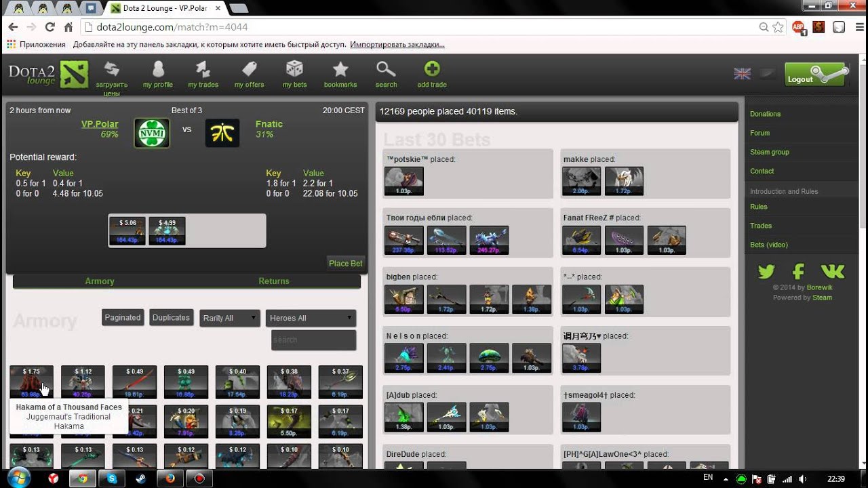Click the VP.Polar team logo

[152, 133]
